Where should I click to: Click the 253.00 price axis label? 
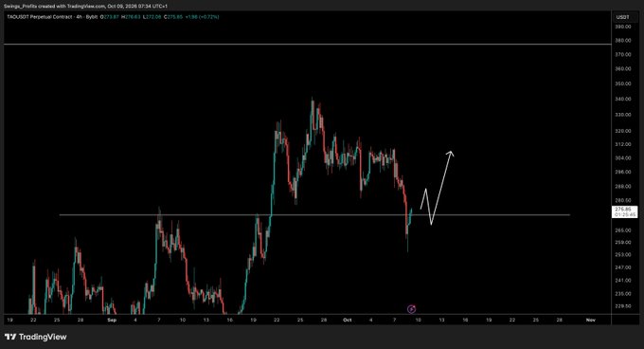coord(622,255)
